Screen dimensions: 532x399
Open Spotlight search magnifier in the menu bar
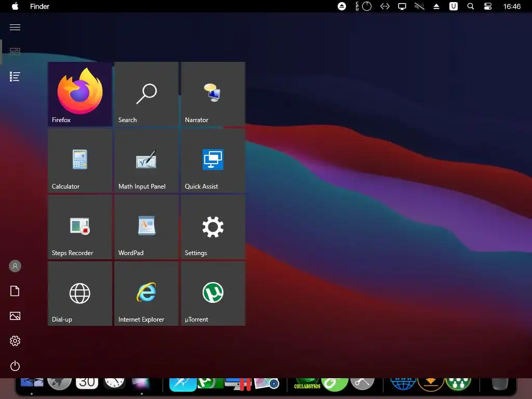point(471,6)
